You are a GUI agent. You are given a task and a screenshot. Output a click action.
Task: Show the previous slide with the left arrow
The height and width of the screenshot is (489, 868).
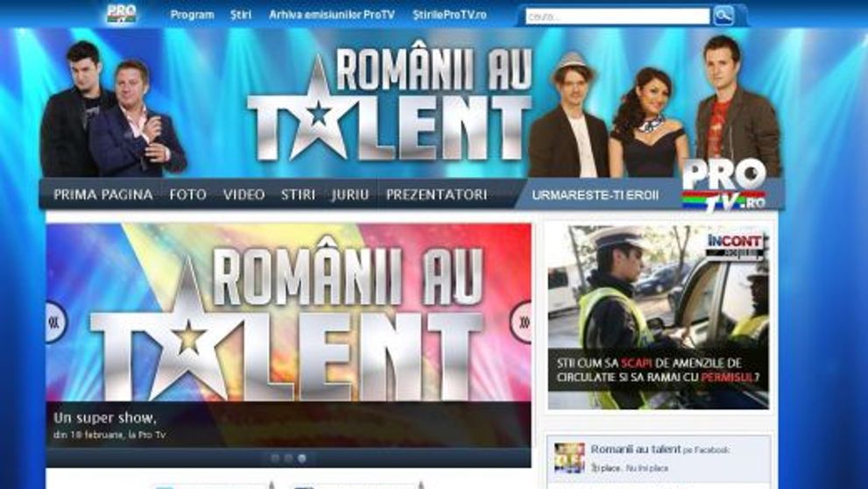tap(56, 322)
